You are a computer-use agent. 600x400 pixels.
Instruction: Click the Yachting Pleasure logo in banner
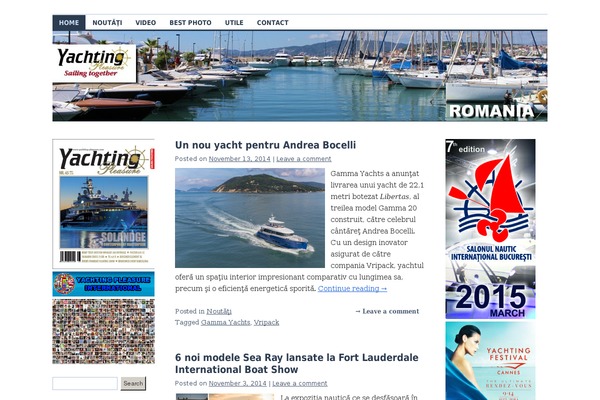[95, 63]
